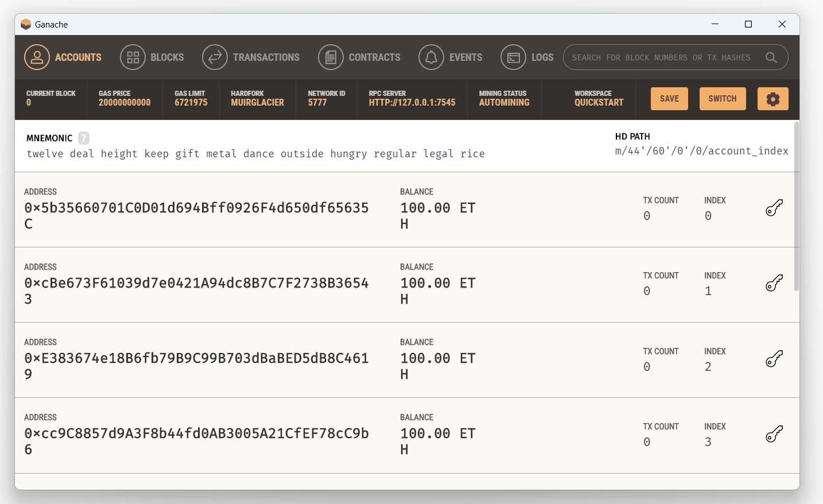The image size is (823, 504).
Task: Click the 100.00 ETH balance of account index 2
Action: point(438,366)
